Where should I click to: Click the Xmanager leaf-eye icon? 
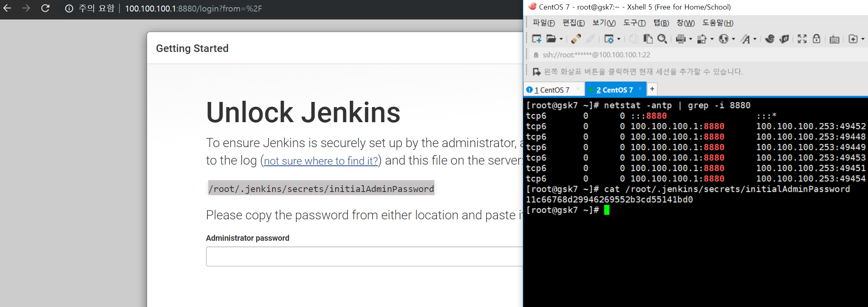(784, 39)
